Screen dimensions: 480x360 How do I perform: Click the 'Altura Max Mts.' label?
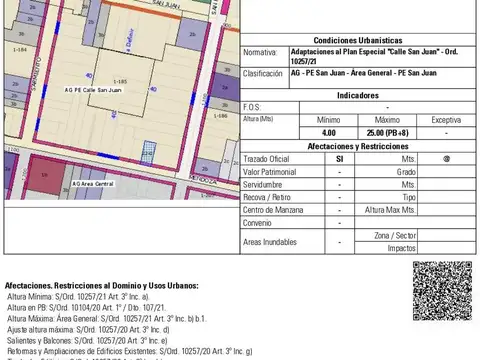click(x=390, y=210)
